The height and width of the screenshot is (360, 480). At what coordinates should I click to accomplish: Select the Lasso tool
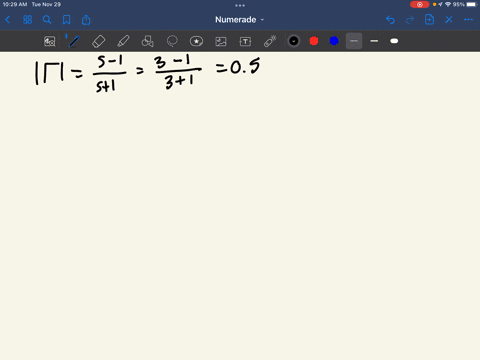coord(172,41)
